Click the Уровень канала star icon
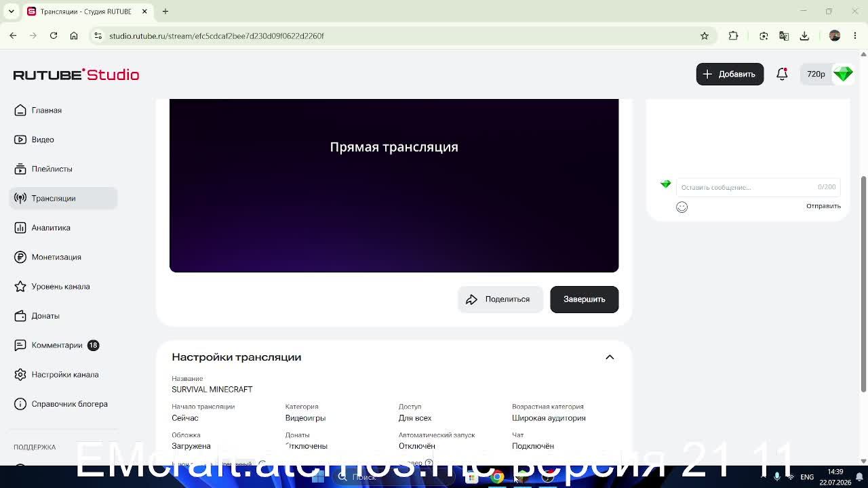 [x=20, y=287]
